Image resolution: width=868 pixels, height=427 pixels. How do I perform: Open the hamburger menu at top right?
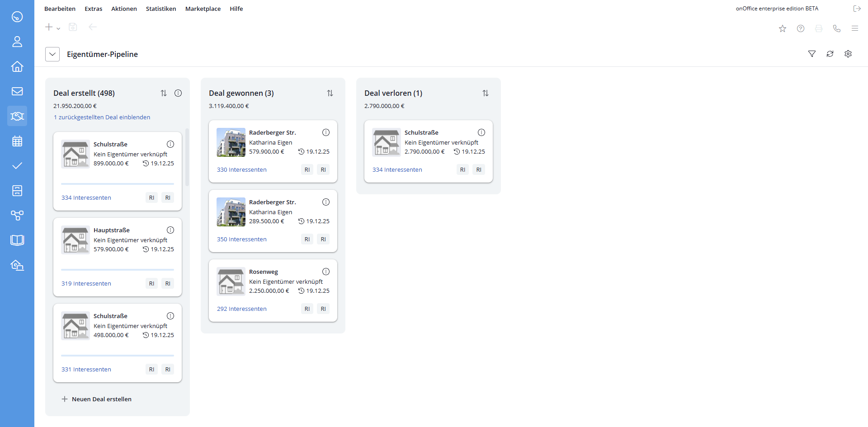pos(855,28)
